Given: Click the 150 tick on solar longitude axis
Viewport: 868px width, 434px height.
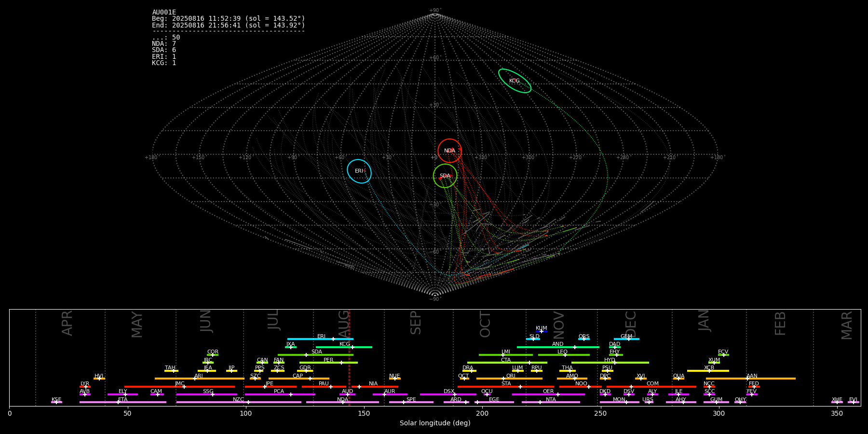Looking at the screenshot, I should coord(364,413).
